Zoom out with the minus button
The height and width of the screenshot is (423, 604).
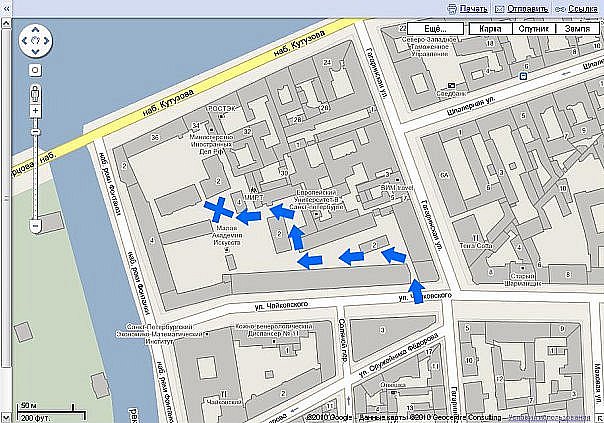(35, 225)
